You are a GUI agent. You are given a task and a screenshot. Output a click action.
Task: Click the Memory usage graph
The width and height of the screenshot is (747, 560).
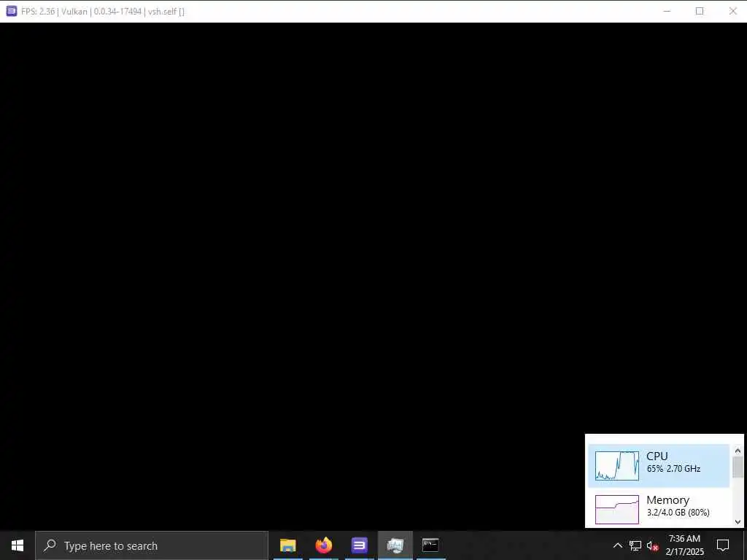(x=617, y=510)
